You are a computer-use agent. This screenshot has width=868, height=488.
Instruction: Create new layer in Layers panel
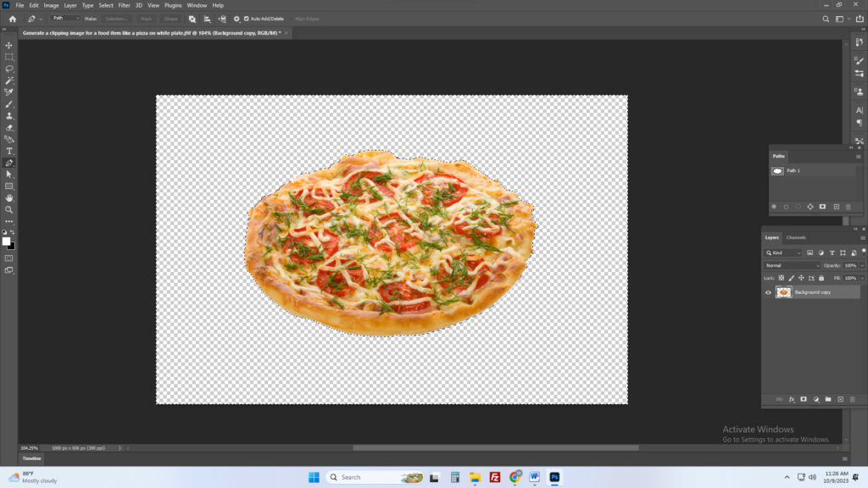840,400
